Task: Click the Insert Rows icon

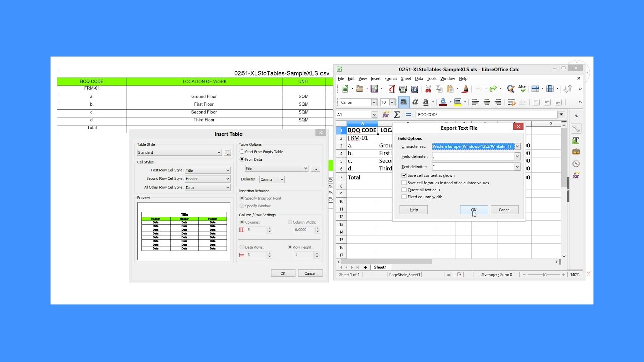Action: click(x=535, y=89)
